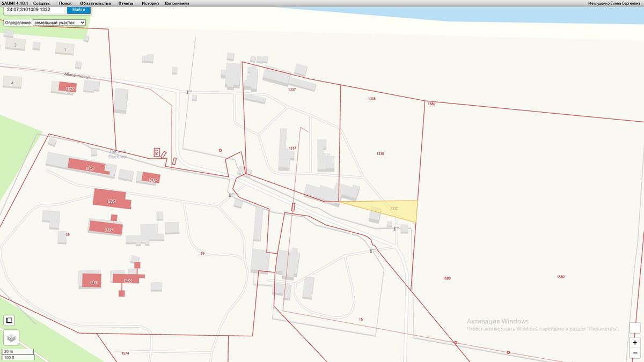Viewport: 644px width, 362px height.
Task: Select red building labeled 1841
Action: click(x=92, y=280)
